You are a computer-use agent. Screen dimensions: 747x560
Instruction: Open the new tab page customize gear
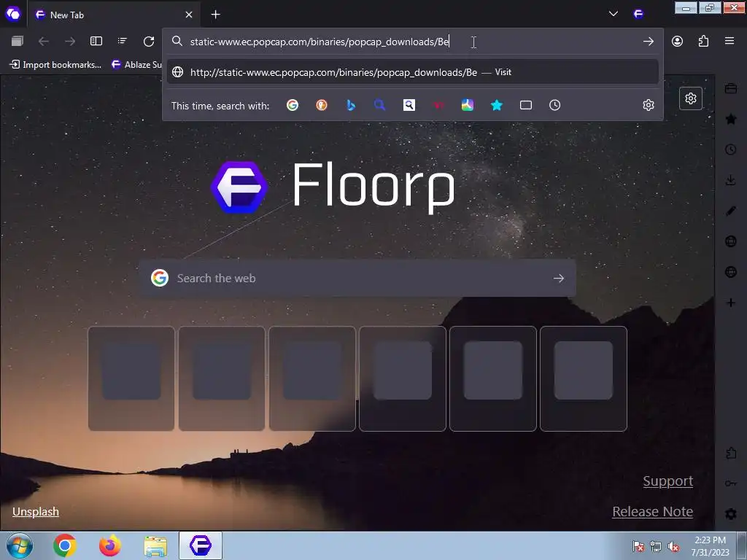coord(691,98)
